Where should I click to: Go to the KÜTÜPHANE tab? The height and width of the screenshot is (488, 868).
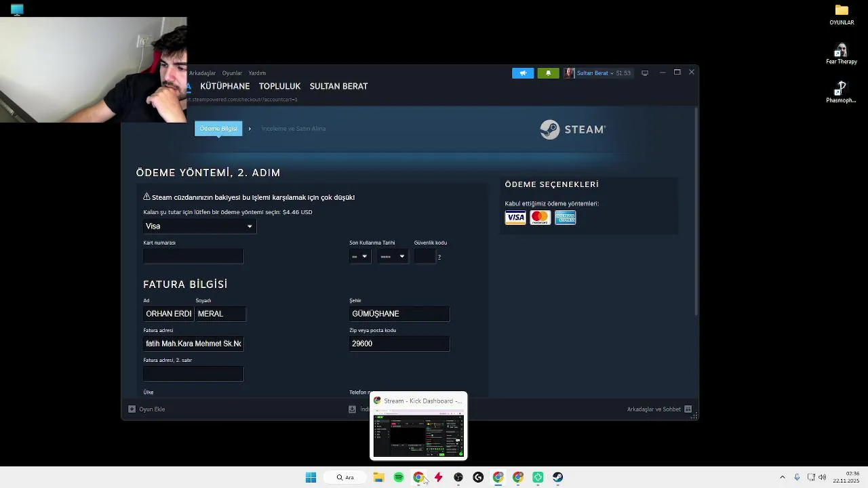pos(225,86)
